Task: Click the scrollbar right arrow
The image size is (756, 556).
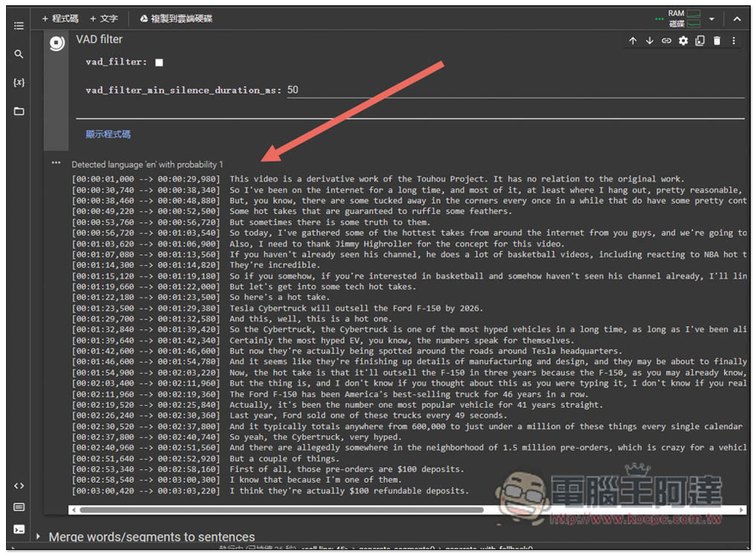Action: click(x=742, y=510)
